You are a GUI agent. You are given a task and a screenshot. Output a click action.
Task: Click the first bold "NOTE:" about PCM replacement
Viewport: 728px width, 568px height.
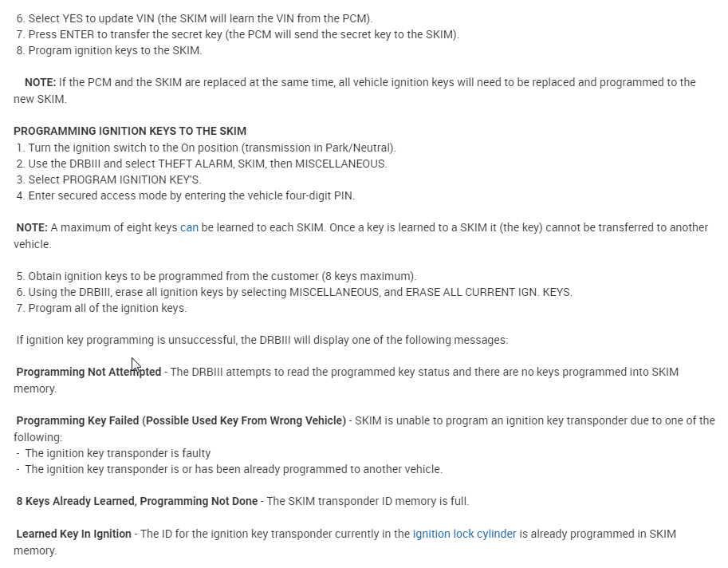[x=40, y=82]
